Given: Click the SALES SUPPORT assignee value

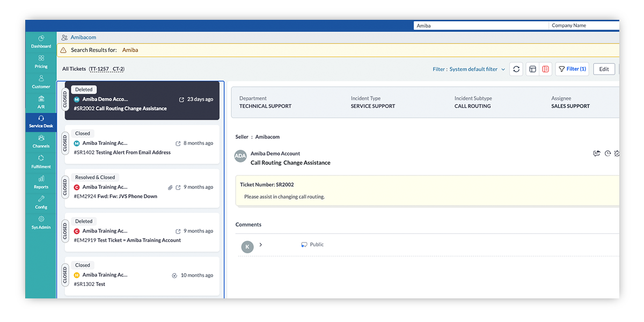Looking at the screenshot, I should (570, 106).
